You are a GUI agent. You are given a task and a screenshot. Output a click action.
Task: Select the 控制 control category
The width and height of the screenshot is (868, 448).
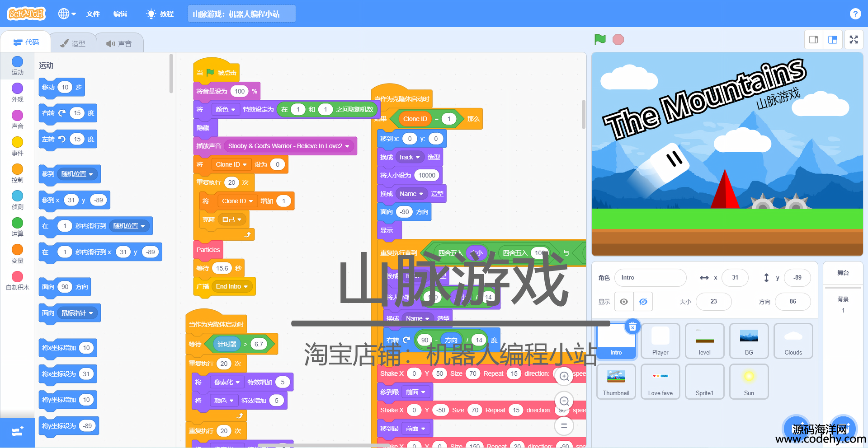tap(17, 173)
